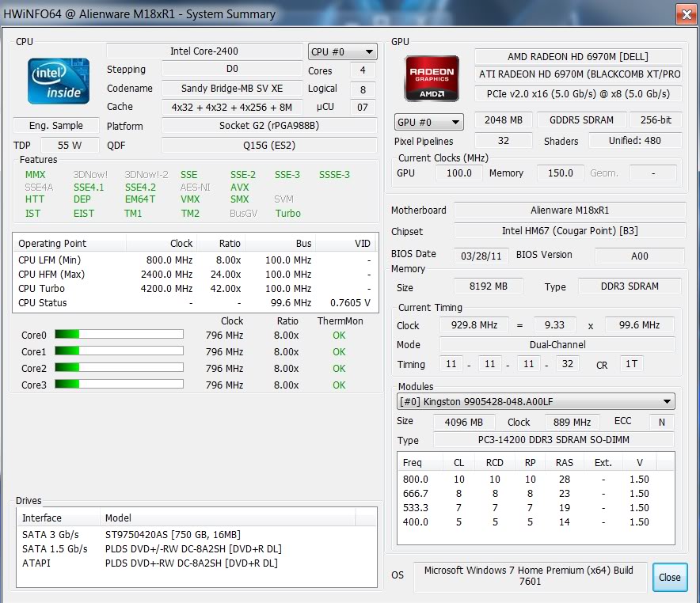This screenshot has height=603, width=700.
Task: Click the AMD Radeon Graphics logo
Action: (432, 78)
